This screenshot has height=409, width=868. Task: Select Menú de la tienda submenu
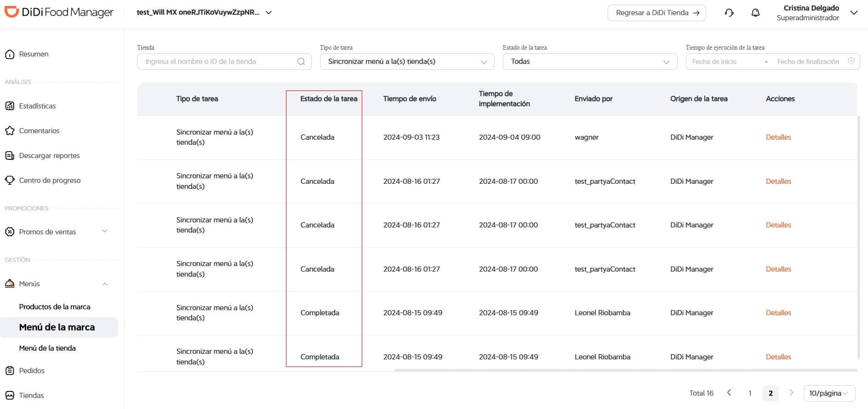coord(47,348)
